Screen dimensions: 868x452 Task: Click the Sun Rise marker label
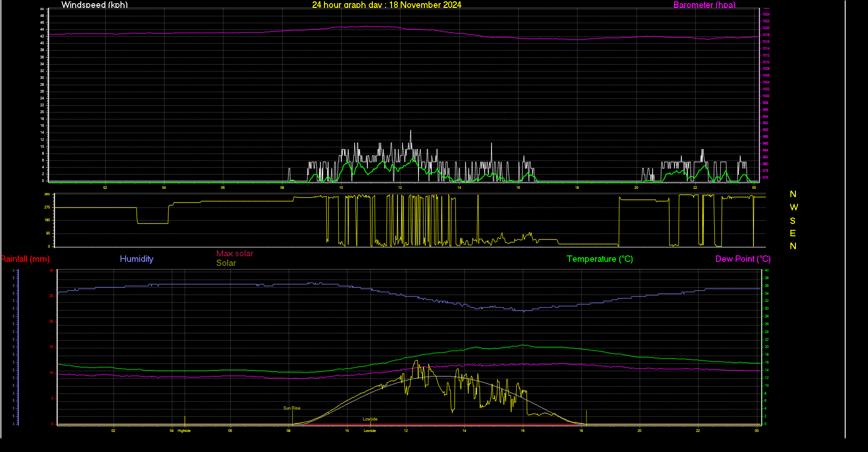pos(292,408)
